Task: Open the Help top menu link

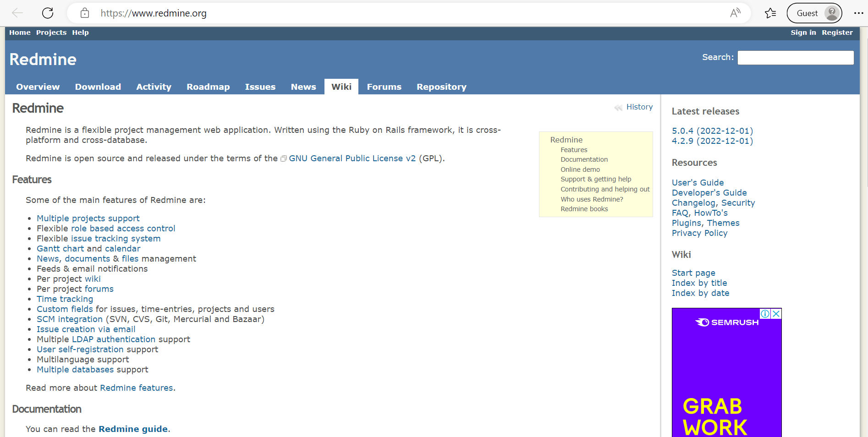Action: click(x=80, y=33)
